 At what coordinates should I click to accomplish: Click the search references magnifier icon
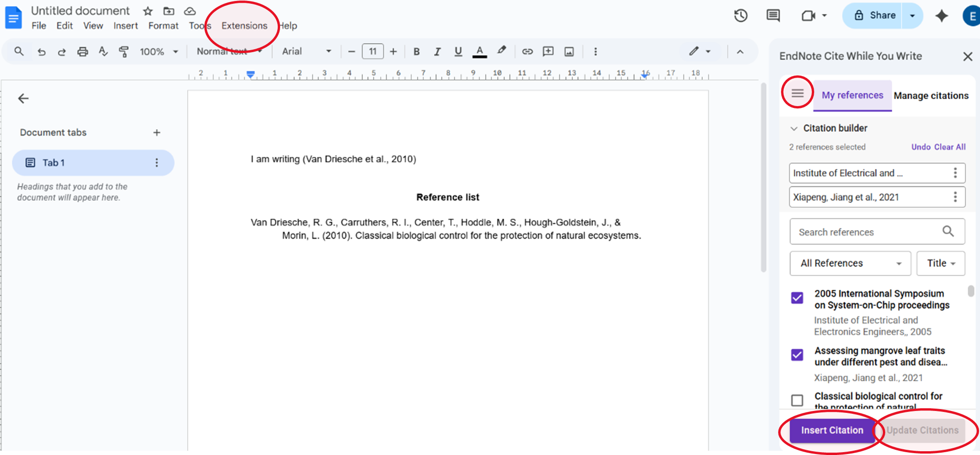(x=948, y=232)
